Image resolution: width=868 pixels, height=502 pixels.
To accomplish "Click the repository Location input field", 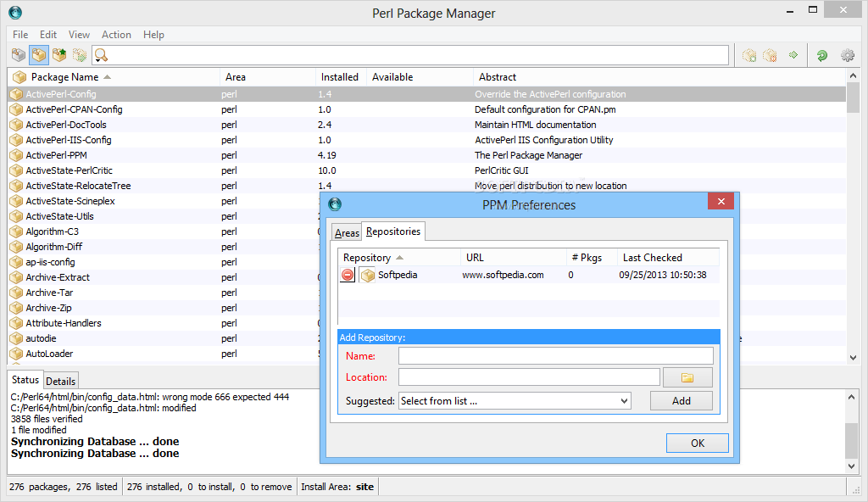I will coord(529,377).
